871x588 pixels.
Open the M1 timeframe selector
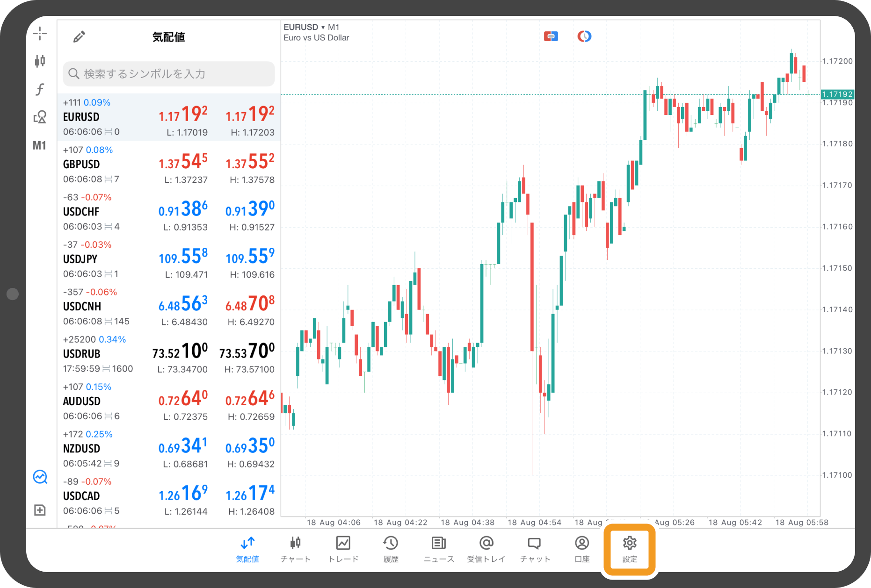[39, 145]
